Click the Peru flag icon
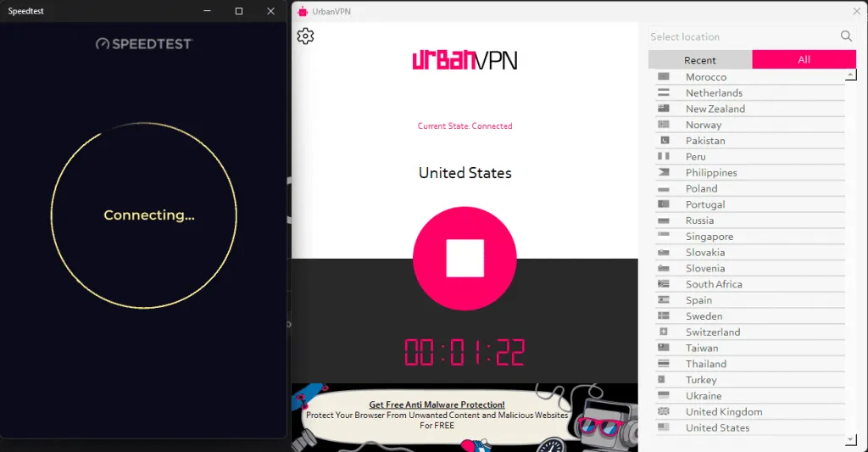The height and width of the screenshot is (452, 868). (x=663, y=157)
